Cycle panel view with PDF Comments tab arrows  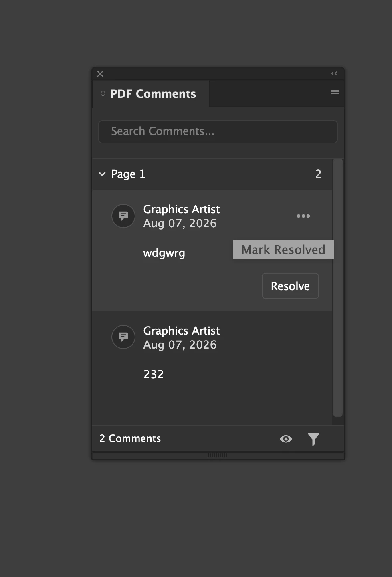tap(103, 93)
